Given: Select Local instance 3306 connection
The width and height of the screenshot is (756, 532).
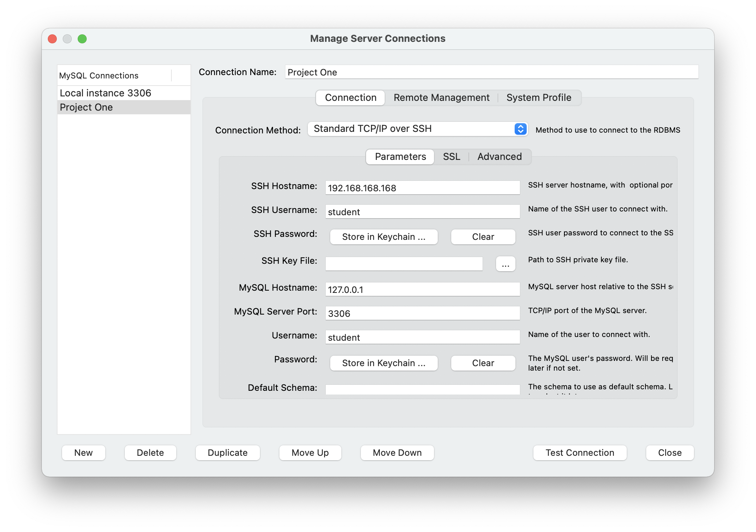Looking at the screenshot, I should click(x=105, y=93).
